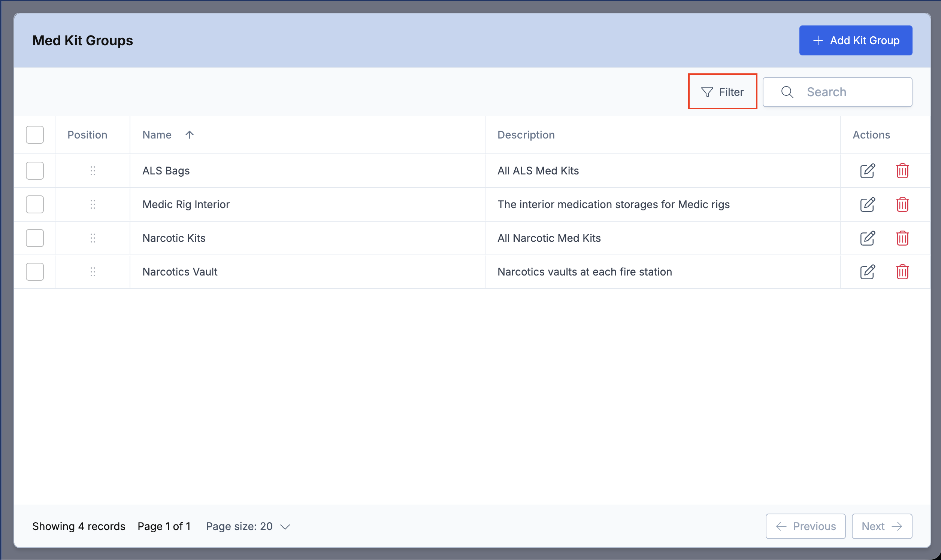The width and height of the screenshot is (941, 560).
Task: Click edit icon for Narcotic Kits
Action: (867, 238)
